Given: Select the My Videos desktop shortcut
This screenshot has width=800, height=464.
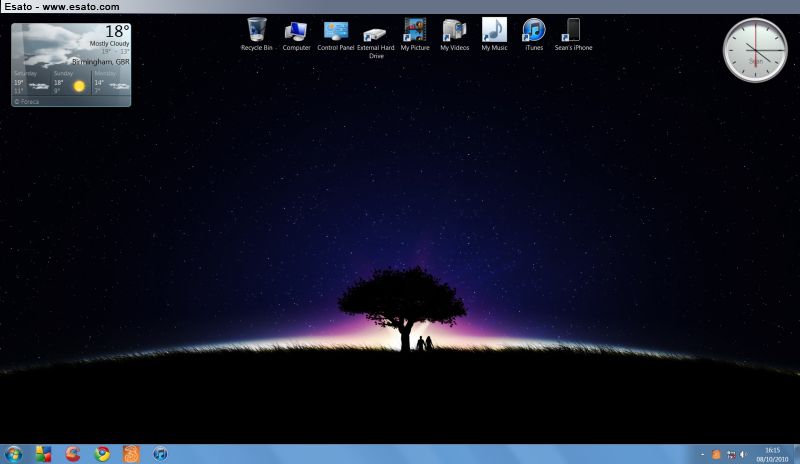Looking at the screenshot, I should 455,34.
